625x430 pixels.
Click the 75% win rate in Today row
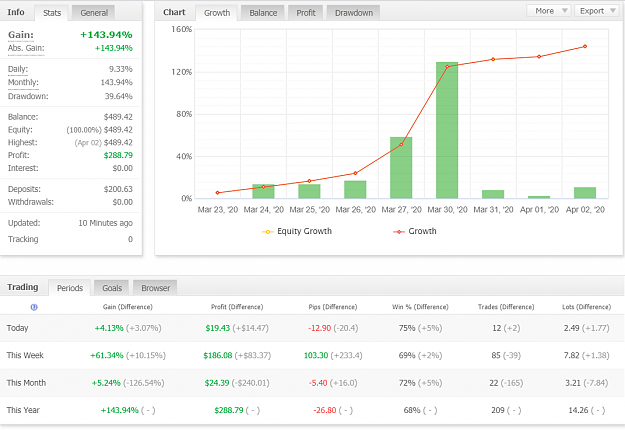[407, 328]
